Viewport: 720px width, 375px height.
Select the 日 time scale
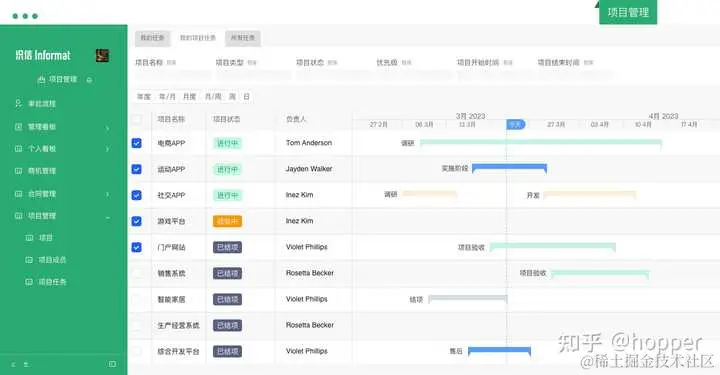[x=247, y=97]
